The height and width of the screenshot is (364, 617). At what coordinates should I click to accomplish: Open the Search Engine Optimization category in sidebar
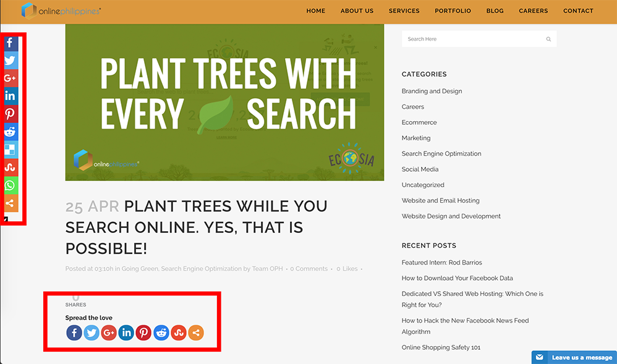pyautogui.click(x=441, y=154)
